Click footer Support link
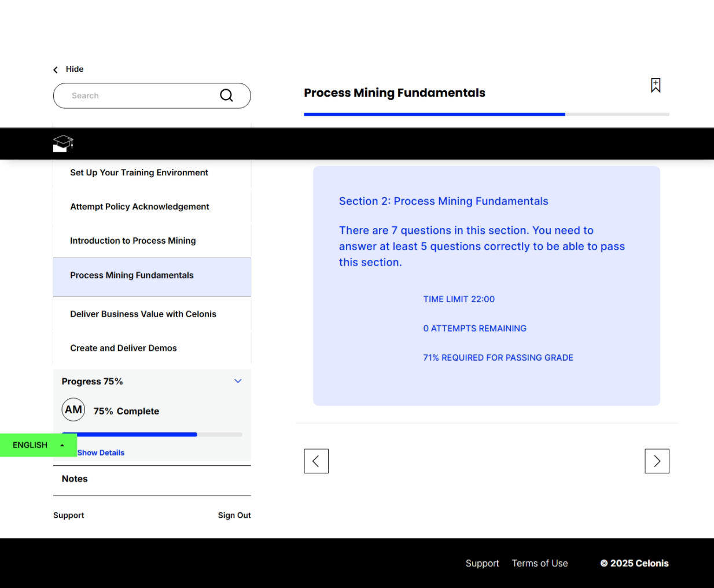 pos(482,563)
